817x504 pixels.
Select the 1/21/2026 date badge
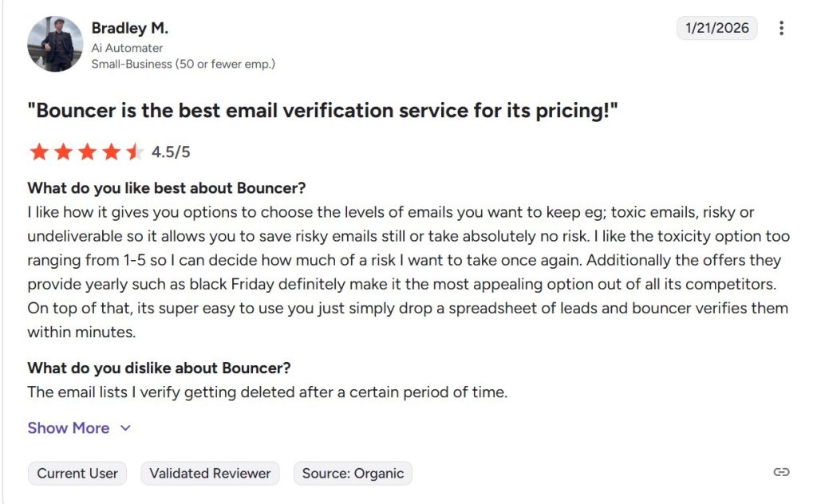(716, 26)
